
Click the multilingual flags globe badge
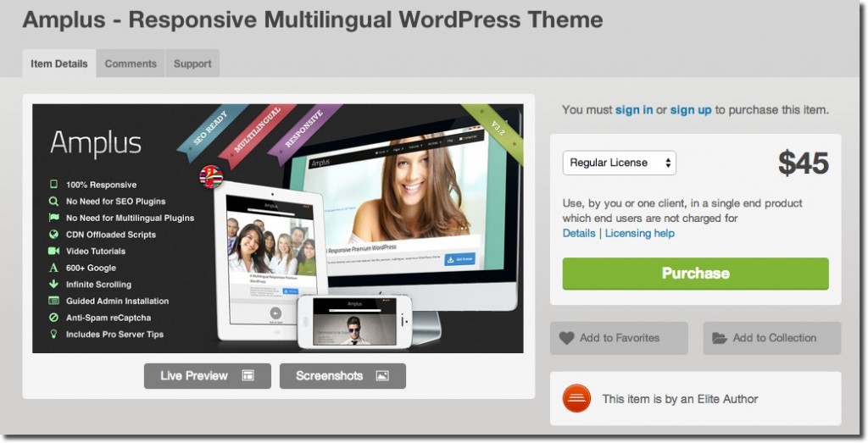pos(211,177)
